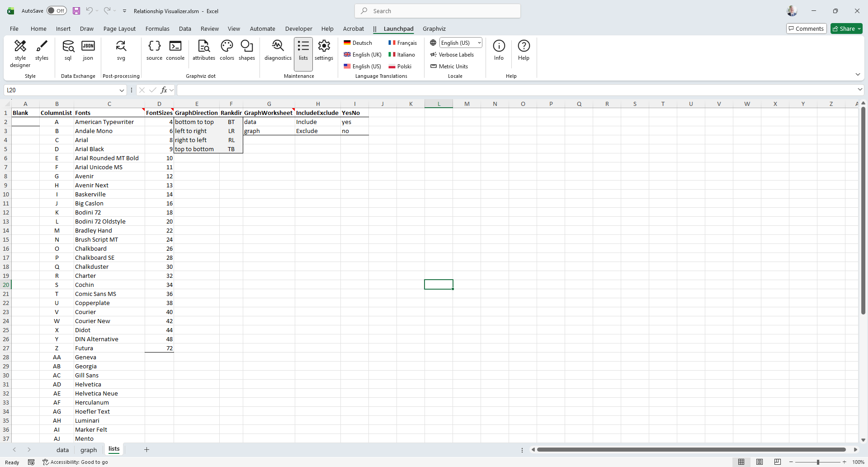Open the shapes tool
The width and height of the screenshot is (868, 467).
247,50
